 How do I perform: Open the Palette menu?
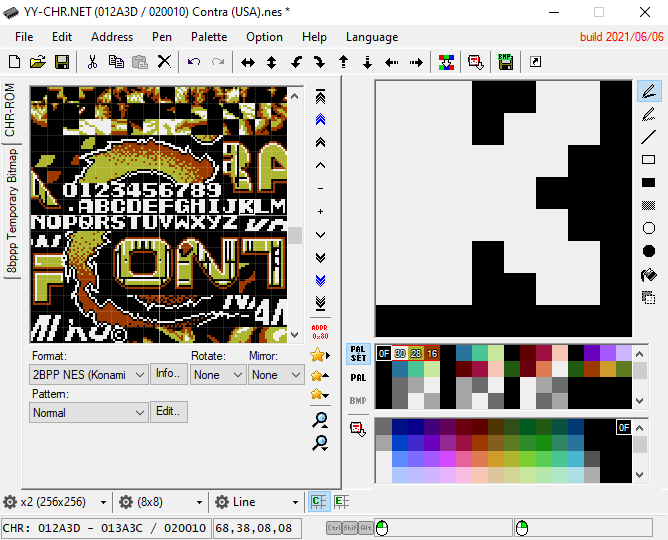point(209,37)
